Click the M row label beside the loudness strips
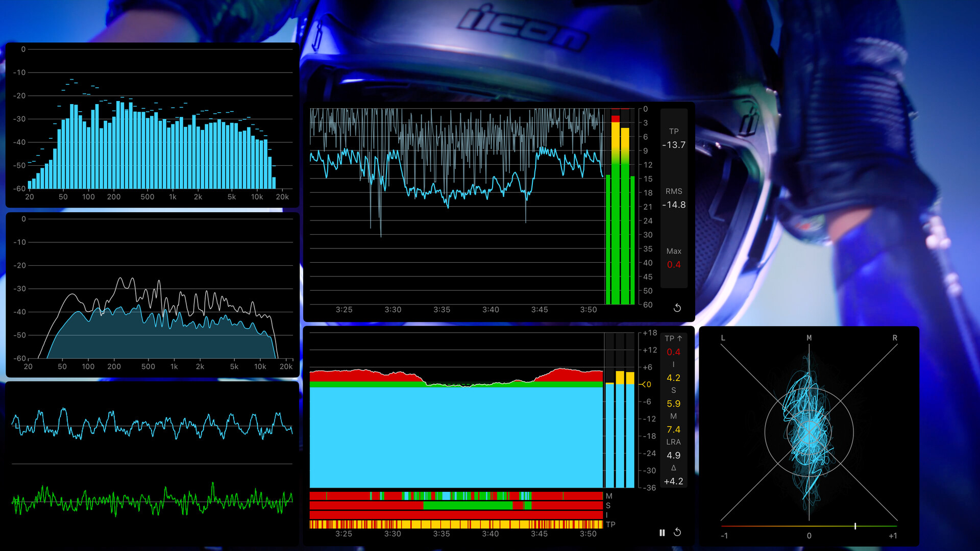 click(x=609, y=496)
